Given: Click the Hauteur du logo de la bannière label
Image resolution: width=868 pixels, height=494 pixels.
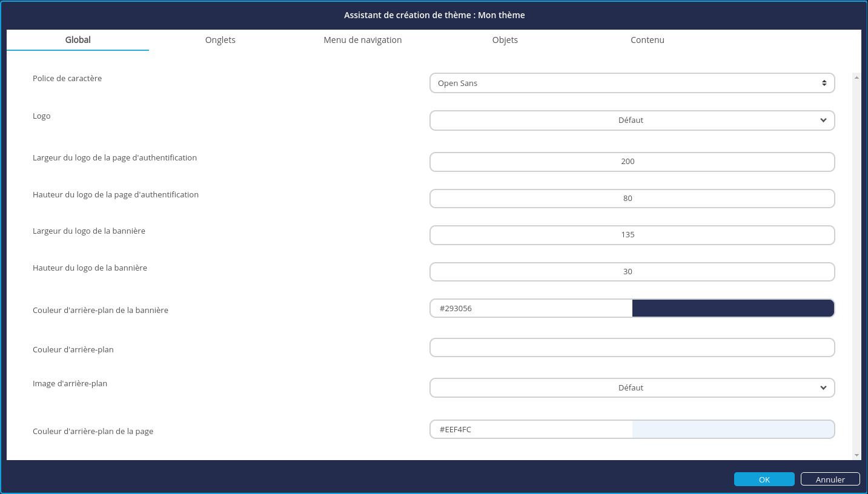Looking at the screenshot, I should point(90,268).
